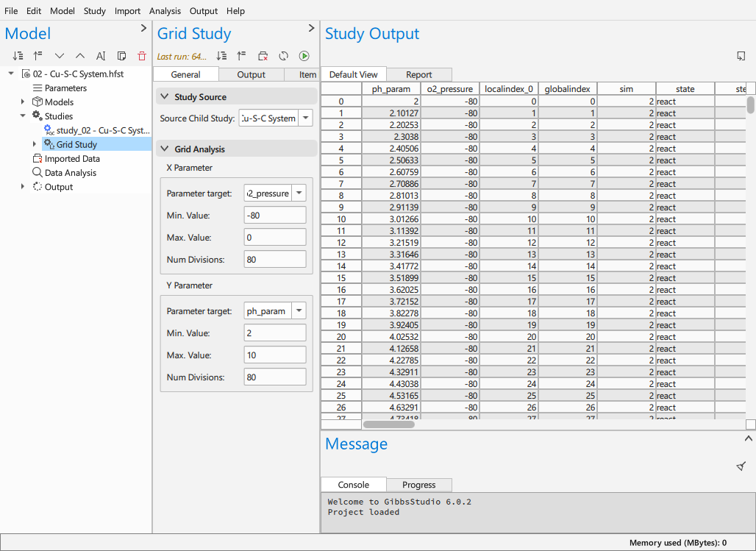Collapse the Model panel with chevron
This screenshot has height=551, width=756.
pyautogui.click(x=143, y=29)
